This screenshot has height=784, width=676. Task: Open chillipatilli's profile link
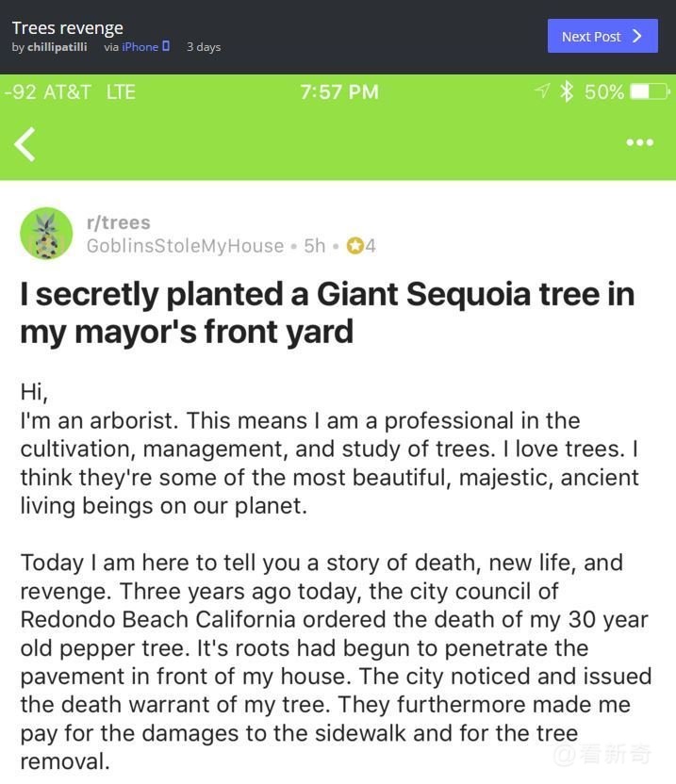pyautogui.click(x=57, y=47)
